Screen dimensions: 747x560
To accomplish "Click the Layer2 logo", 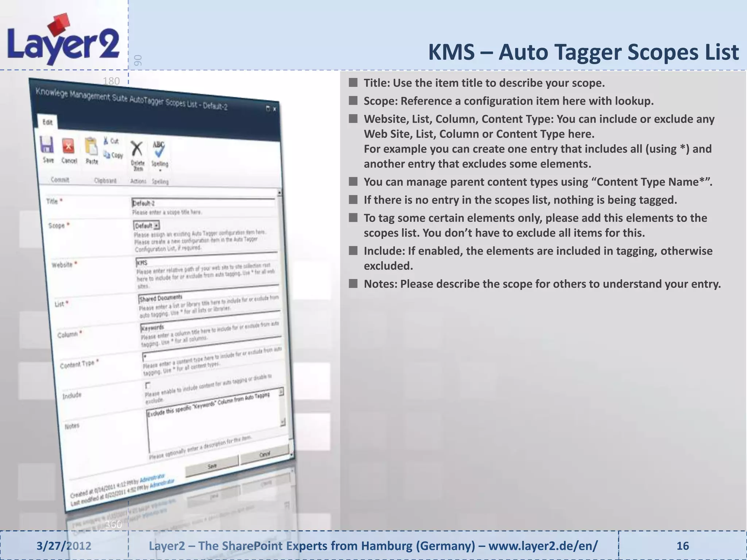I will pyautogui.click(x=63, y=40).
